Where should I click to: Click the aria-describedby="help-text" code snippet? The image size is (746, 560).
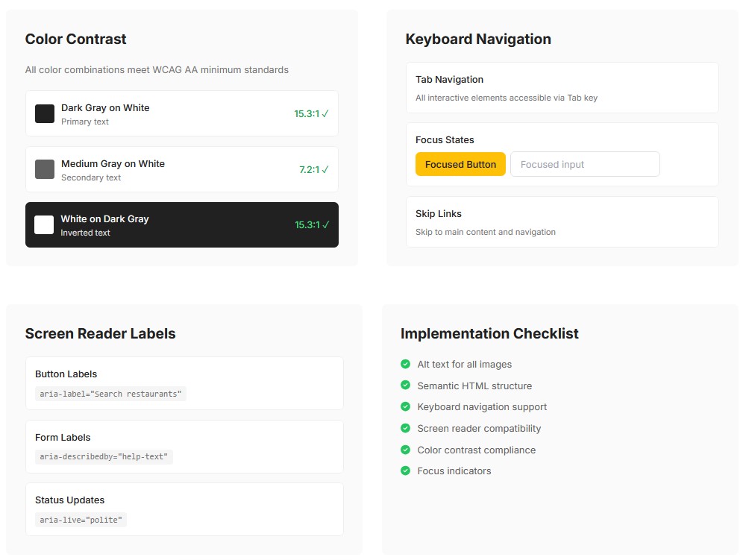(x=104, y=456)
